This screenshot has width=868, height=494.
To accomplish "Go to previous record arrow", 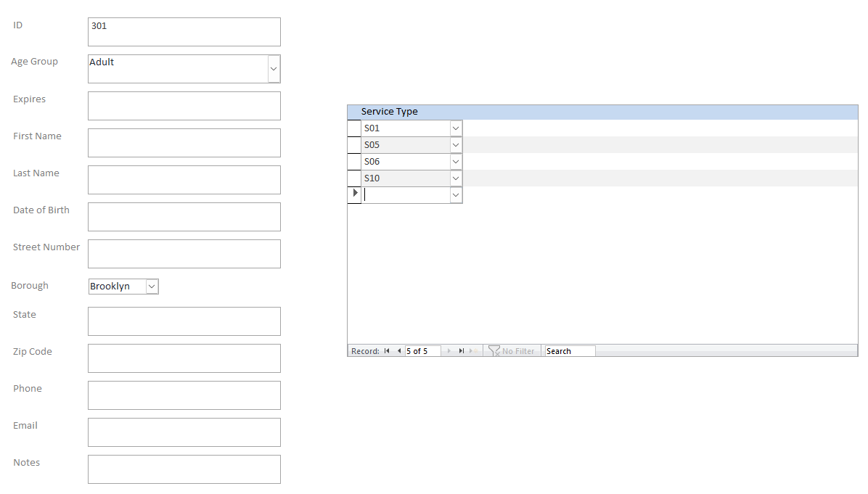I will 399,350.
